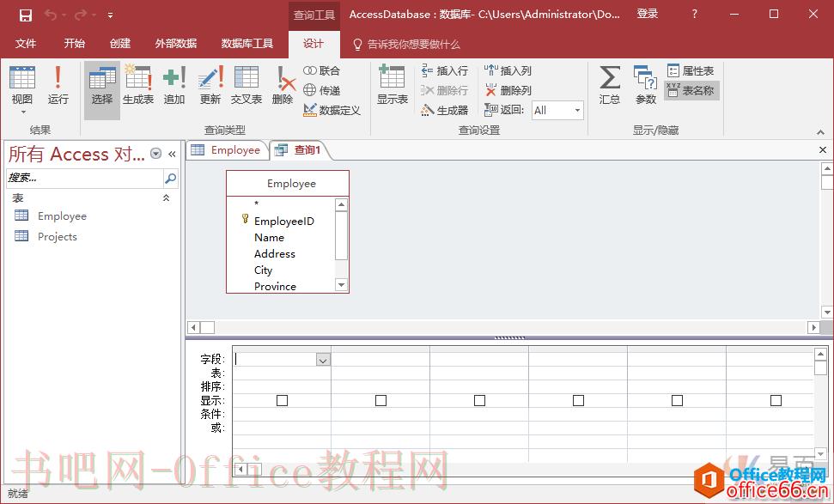The height and width of the screenshot is (504, 834).
Task: Check 显示 box in fifth grid column
Action: click(x=677, y=400)
